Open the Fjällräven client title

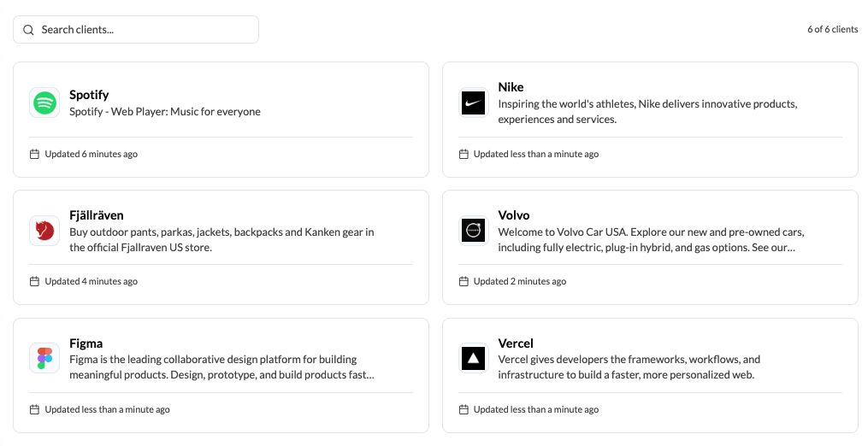[97, 215]
